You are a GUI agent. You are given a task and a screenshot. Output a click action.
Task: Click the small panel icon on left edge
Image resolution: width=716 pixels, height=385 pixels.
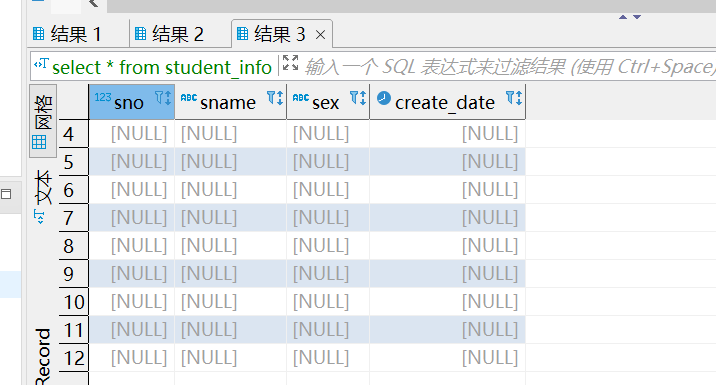6,194
